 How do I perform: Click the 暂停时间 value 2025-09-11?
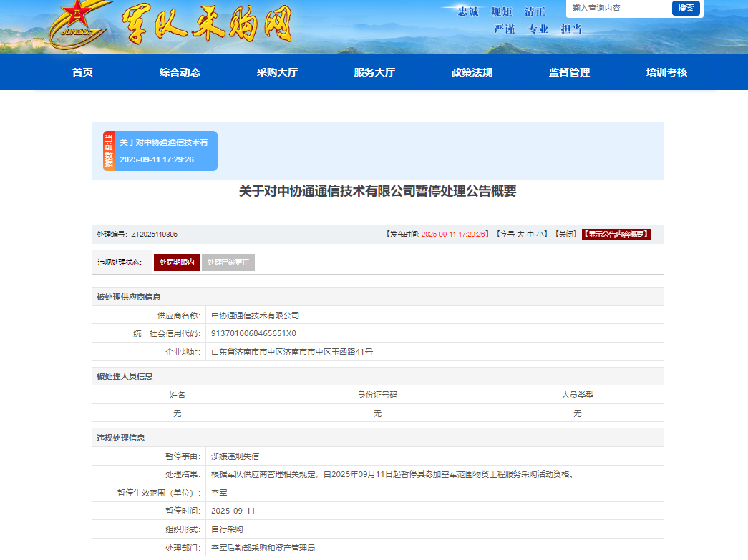(x=233, y=511)
